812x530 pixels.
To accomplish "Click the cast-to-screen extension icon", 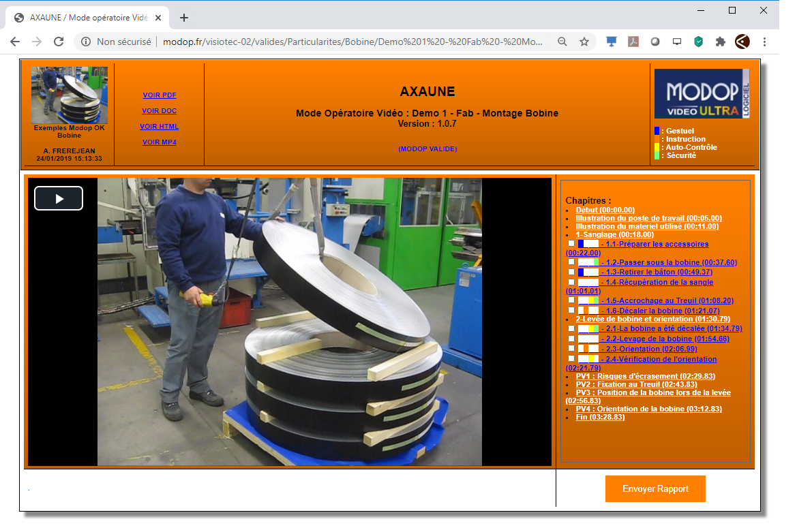I will 676,42.
